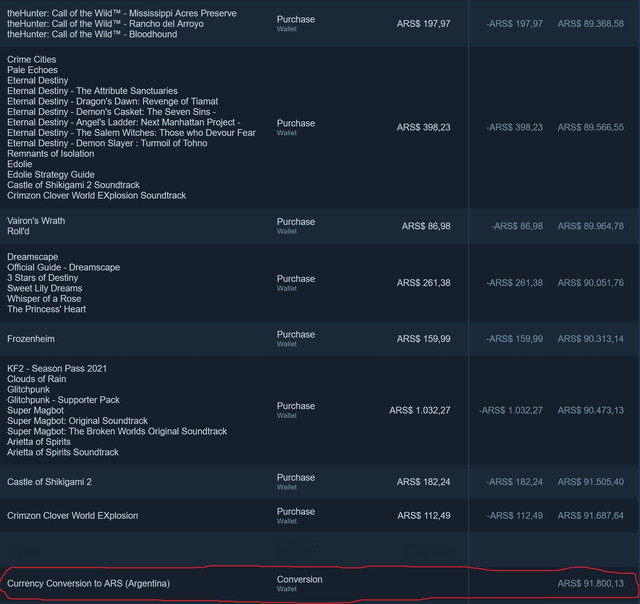The image size is (640, 604).
Task: Open the Crime Cities entry
Action: (x=31, y=60)
